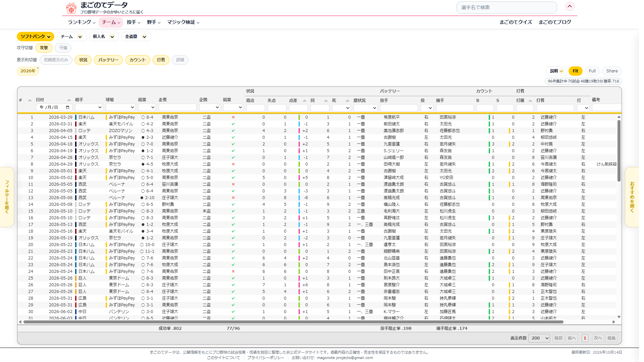Click the Share button

612,71
